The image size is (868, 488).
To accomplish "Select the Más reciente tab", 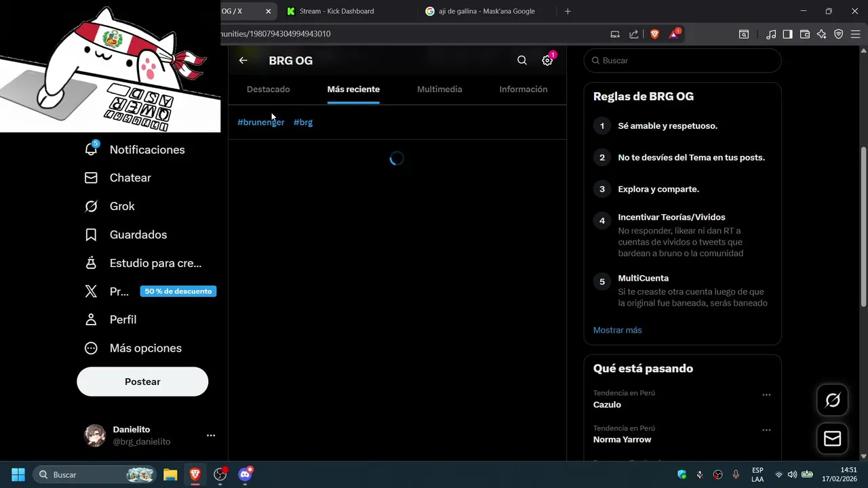I will click(353, 89).
